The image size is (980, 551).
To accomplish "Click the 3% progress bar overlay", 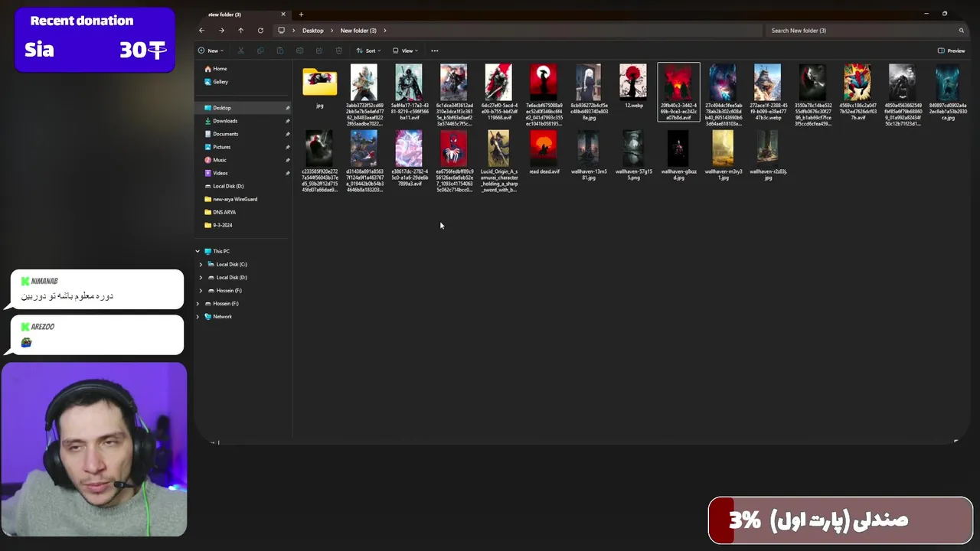I will point(841,520).
